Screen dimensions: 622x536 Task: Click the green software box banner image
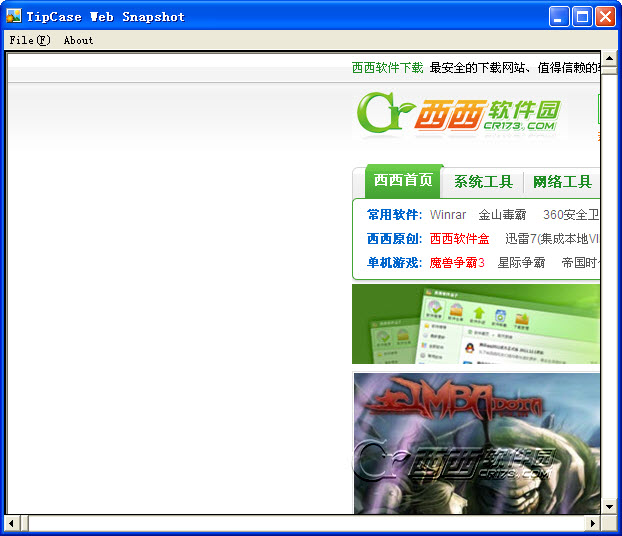476,324
